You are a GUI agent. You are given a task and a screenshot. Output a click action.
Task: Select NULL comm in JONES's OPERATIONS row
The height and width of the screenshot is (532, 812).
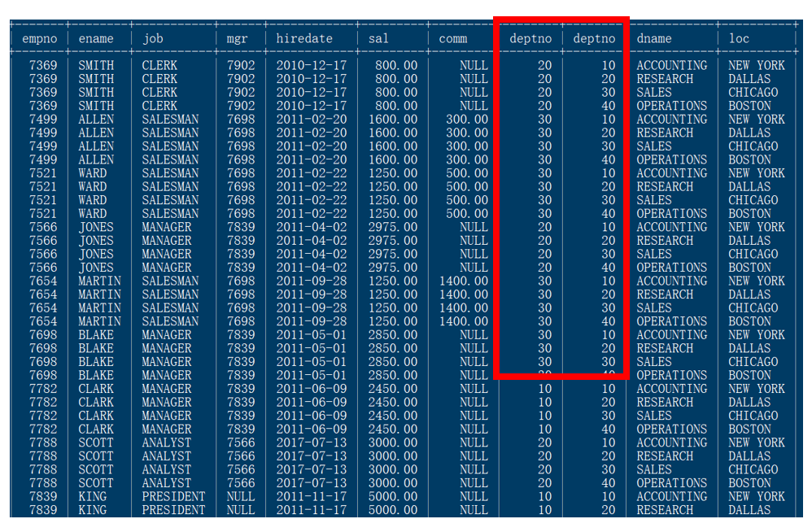pos(474,268)
